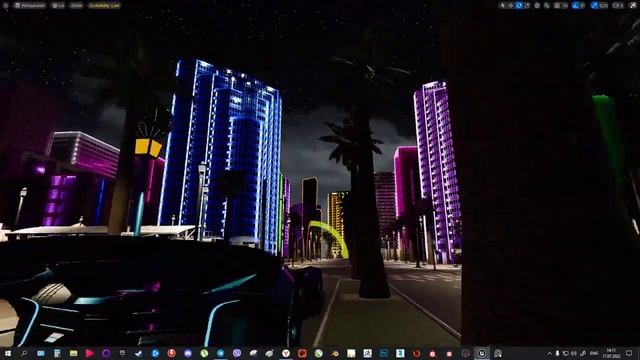Open Blender from the taskbar
The height and width of the screenshot is (360, 640).
point(335,353)
